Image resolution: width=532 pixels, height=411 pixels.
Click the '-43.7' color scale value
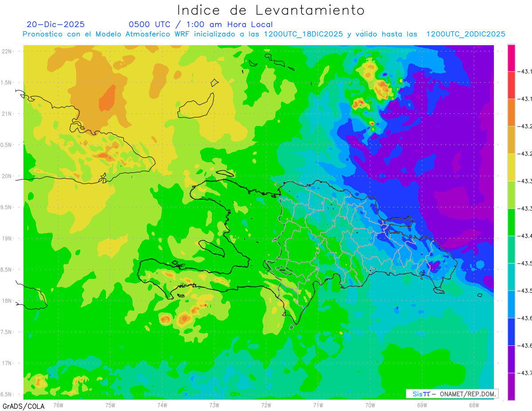tap(526, 373)
